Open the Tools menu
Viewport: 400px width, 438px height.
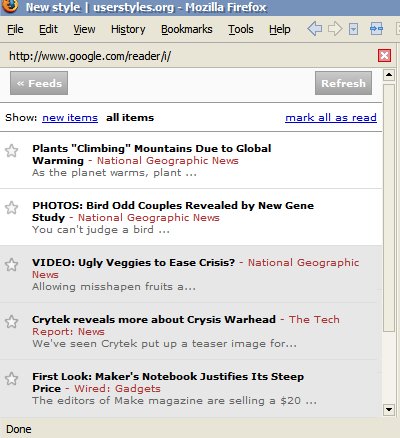tap(241, 29)
